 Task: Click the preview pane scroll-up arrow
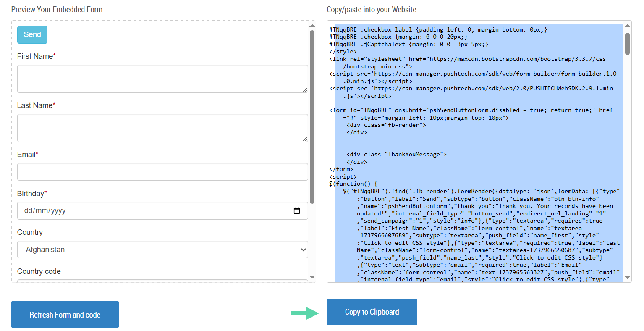(x=312, y=26)
